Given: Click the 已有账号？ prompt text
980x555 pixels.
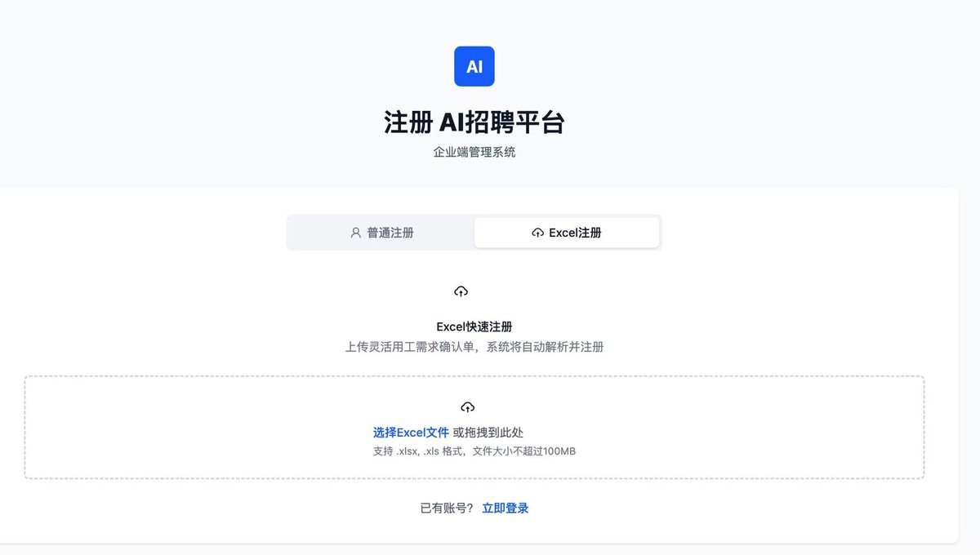Looking at the screenshot, I should (446, 508).
